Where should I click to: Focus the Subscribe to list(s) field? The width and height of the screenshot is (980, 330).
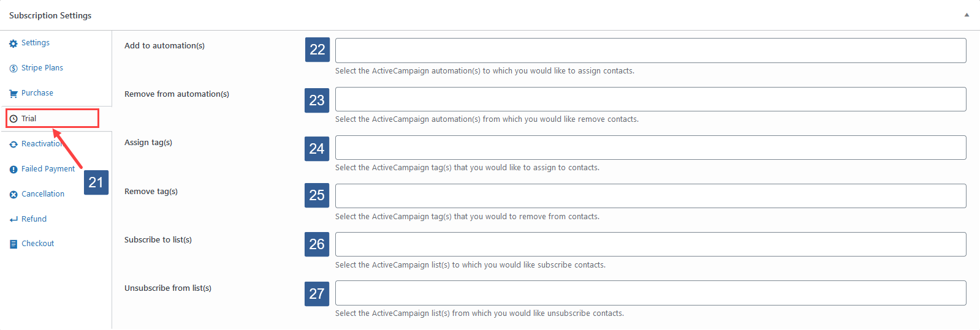coord(650,244)
